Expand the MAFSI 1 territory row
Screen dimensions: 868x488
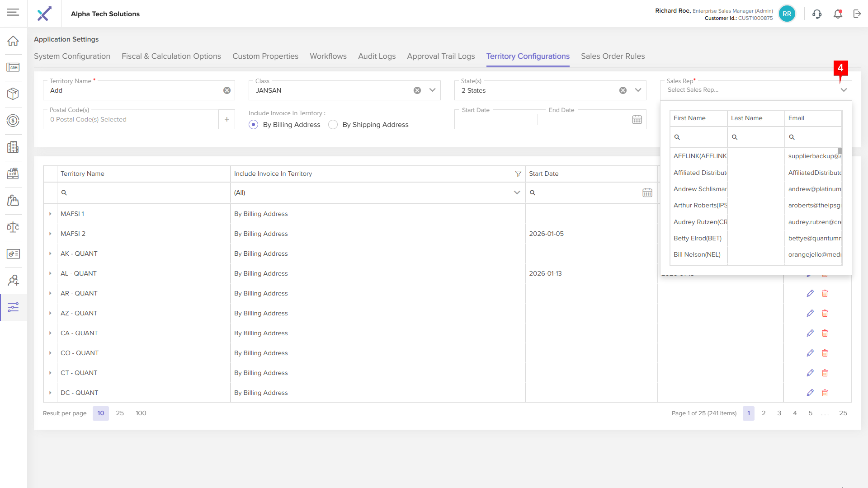coord(50,214)
